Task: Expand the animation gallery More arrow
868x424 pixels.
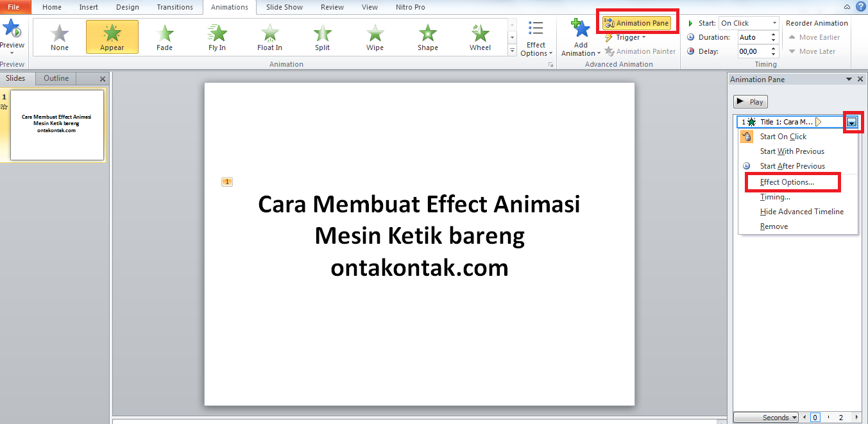Action: point(512,50)
